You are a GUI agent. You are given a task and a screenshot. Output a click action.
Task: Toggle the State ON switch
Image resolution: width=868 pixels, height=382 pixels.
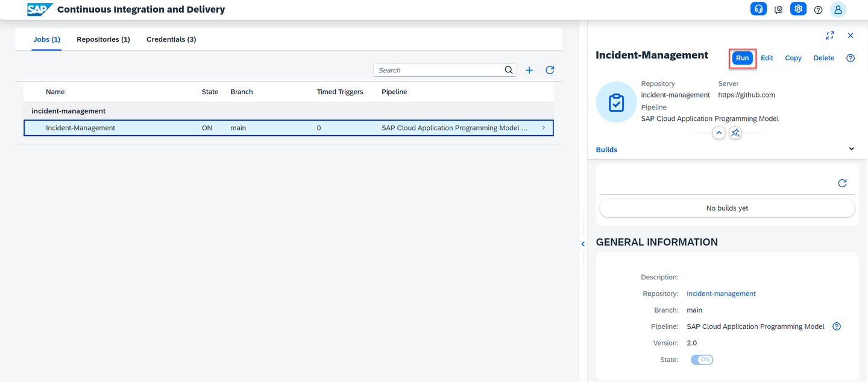702,360
